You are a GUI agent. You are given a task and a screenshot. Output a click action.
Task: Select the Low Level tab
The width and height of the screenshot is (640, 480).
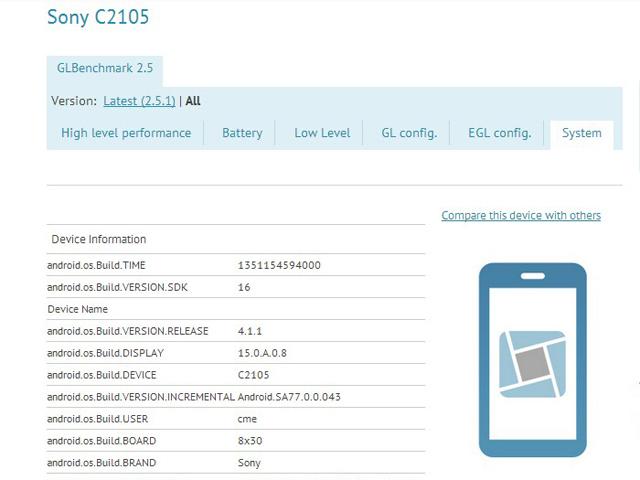click(x=322, y=133)
